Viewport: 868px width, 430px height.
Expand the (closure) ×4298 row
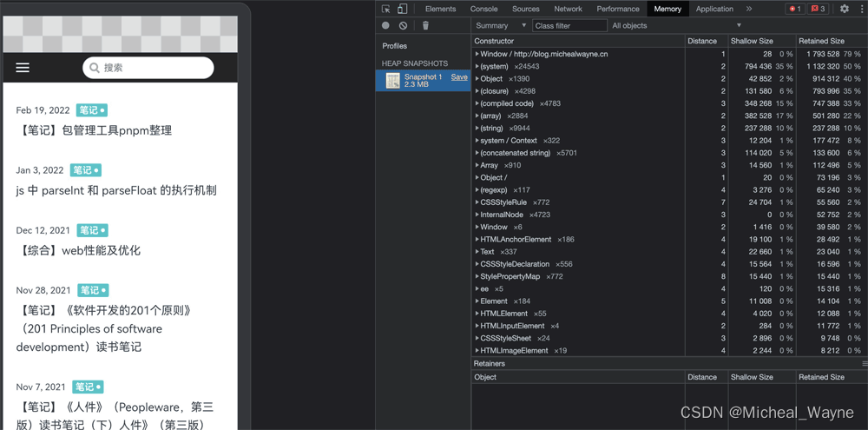pyautogui.click(x=477, y=91)
